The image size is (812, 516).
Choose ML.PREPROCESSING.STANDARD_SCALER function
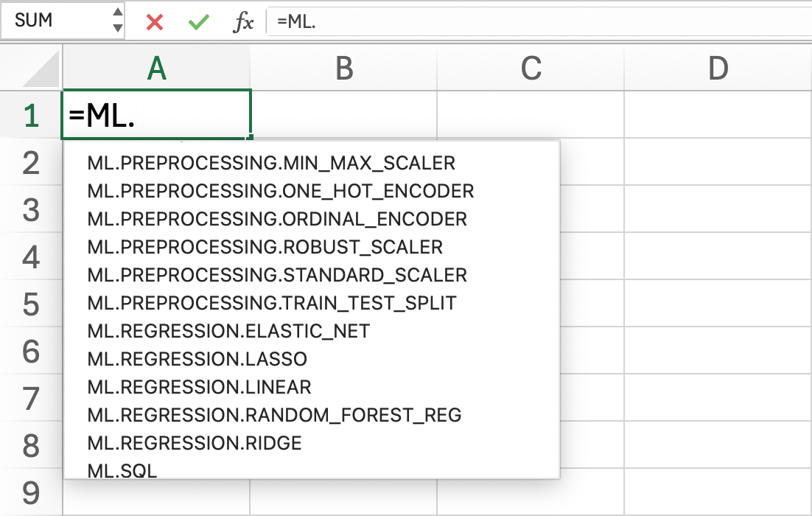277,275
